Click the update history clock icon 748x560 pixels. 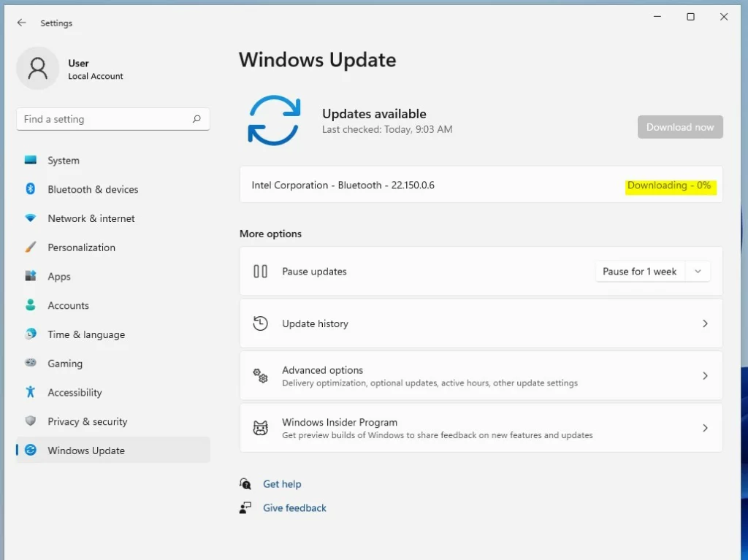(261, 323)
